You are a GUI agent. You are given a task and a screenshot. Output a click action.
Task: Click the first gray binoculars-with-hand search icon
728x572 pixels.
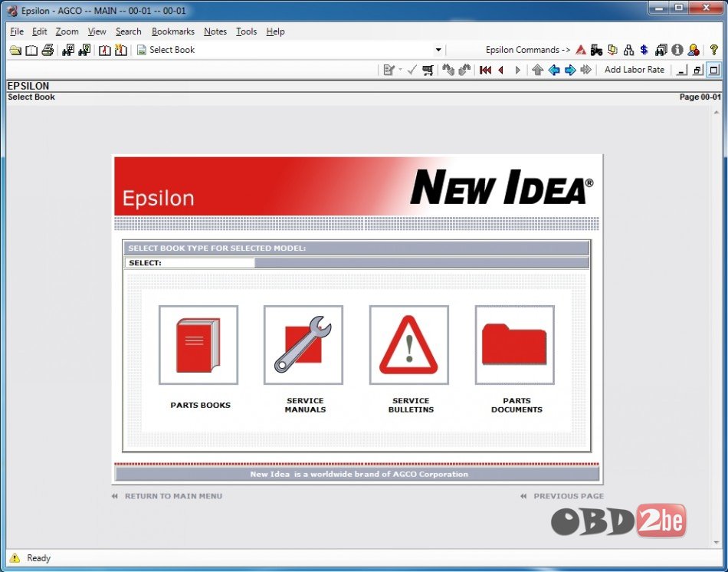[448, 71]
